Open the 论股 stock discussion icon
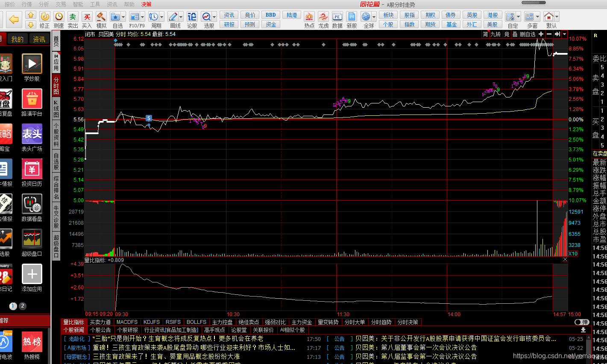This screenshot has height=364, width=607. [x=192, y=17]
